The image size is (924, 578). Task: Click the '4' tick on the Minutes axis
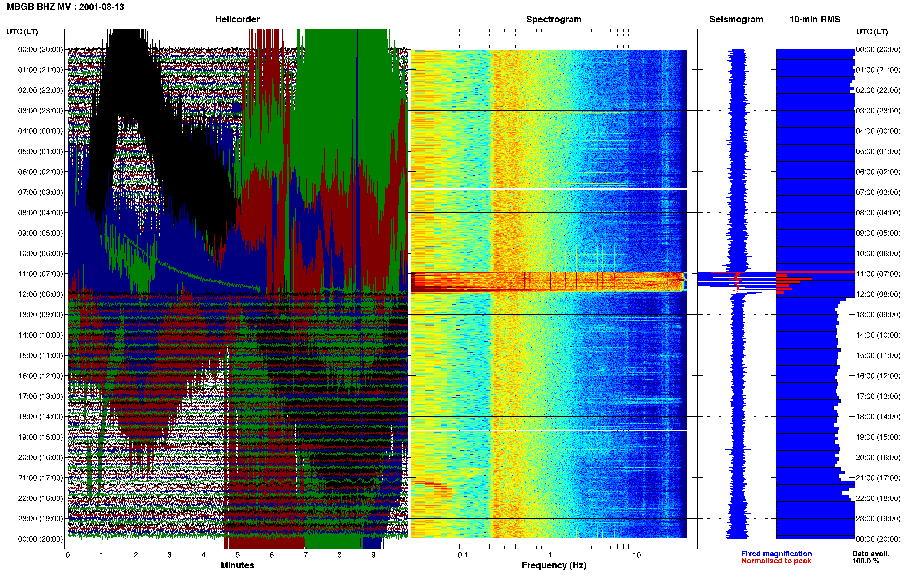click(x=204, y=555)
